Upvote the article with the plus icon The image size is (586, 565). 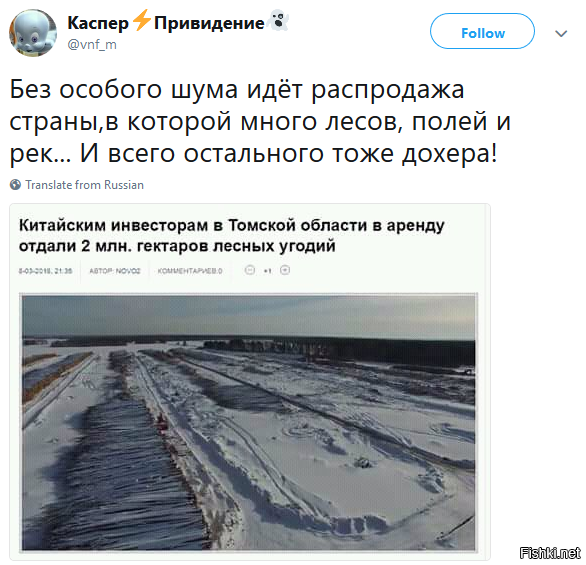(285, 270)
